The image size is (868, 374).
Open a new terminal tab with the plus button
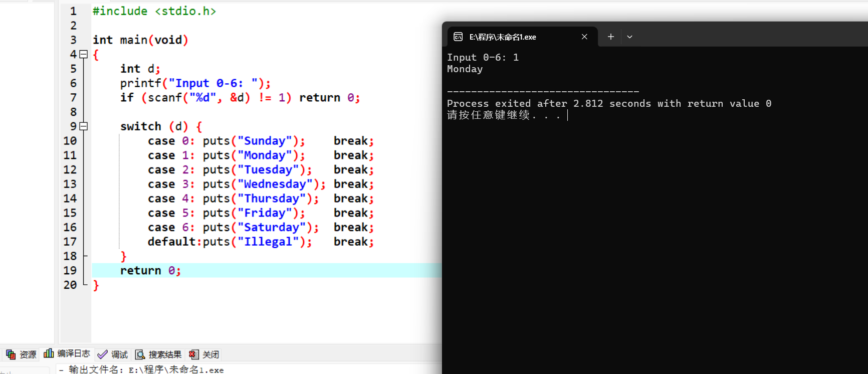[610, 37]
